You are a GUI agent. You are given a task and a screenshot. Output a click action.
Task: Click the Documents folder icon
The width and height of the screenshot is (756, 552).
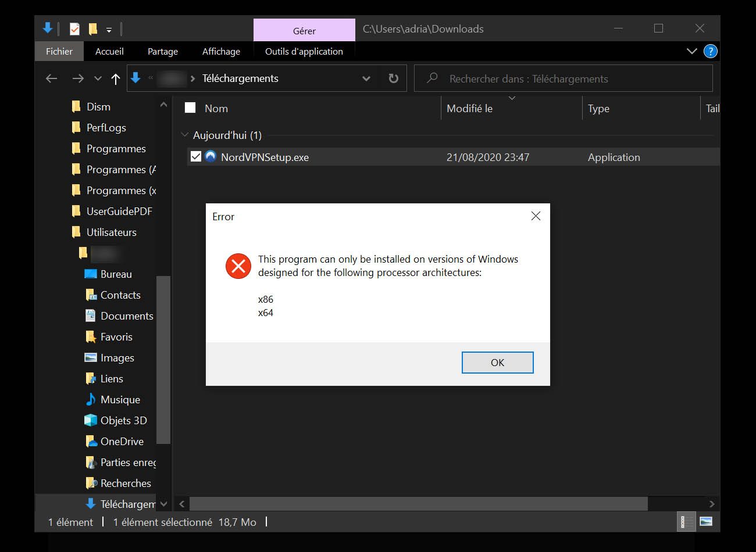pyautogui.click(x=91, y=316)
